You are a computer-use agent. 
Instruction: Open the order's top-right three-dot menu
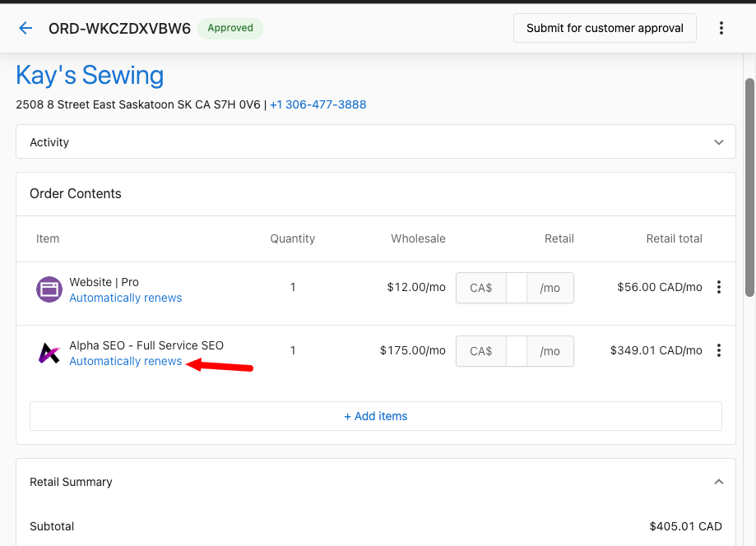pyautogui.click(x=721, y=28)
